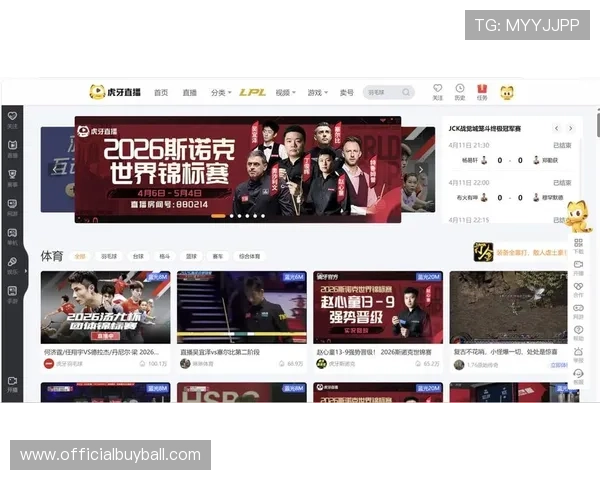The width and height of the screenshot is (600, 480).
Task: Click the search magnifier icon
Action: (x=406, y=92)
